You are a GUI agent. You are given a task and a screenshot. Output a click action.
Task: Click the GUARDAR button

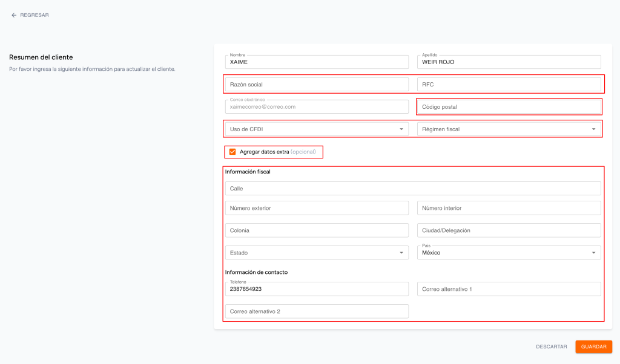(x=593, y=346)
